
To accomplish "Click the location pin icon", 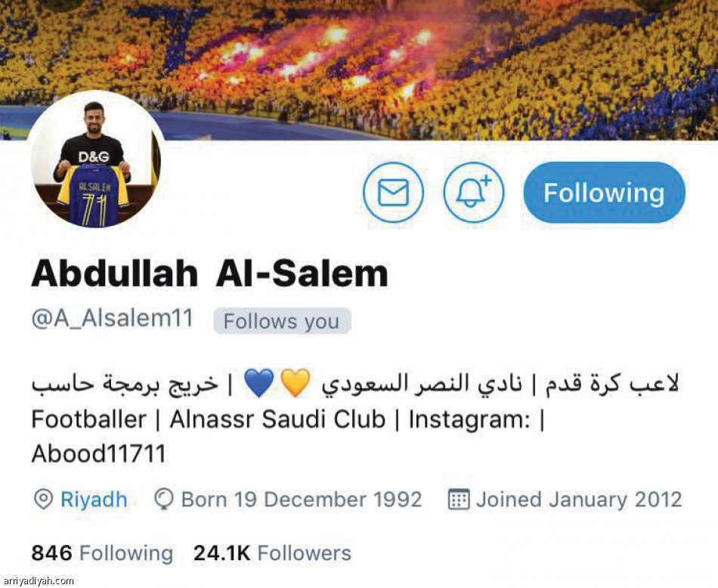I will click(44, 499).
